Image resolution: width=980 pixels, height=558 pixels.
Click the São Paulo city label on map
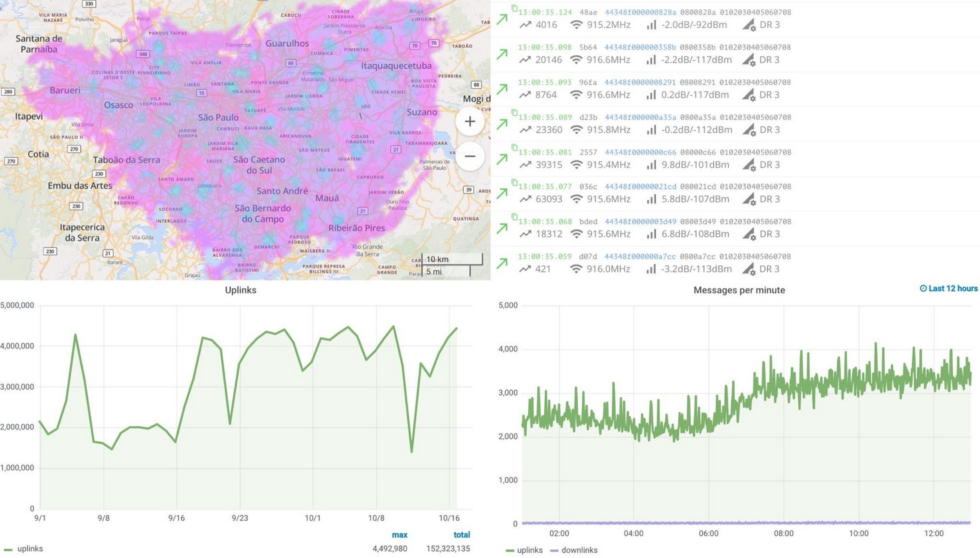coord(218,117)
